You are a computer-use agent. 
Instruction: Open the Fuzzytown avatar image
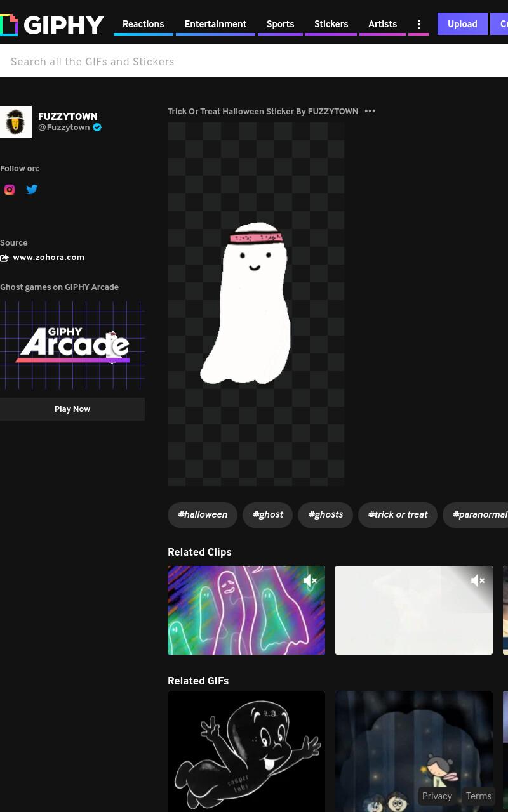point(16,122)
